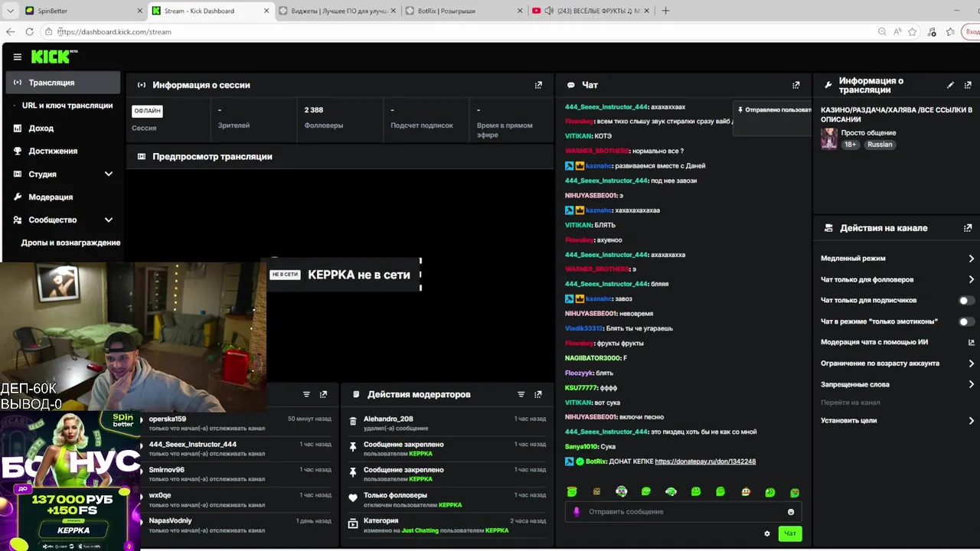
Task: Open Установить цели chevron
Action: tap(971, 420)
